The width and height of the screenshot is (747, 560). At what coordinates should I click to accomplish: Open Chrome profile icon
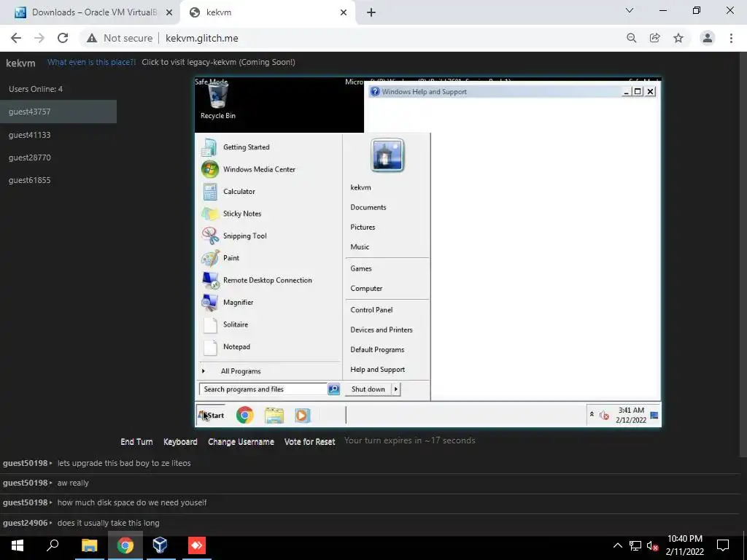pyautogui.click(x=708, y=38)
